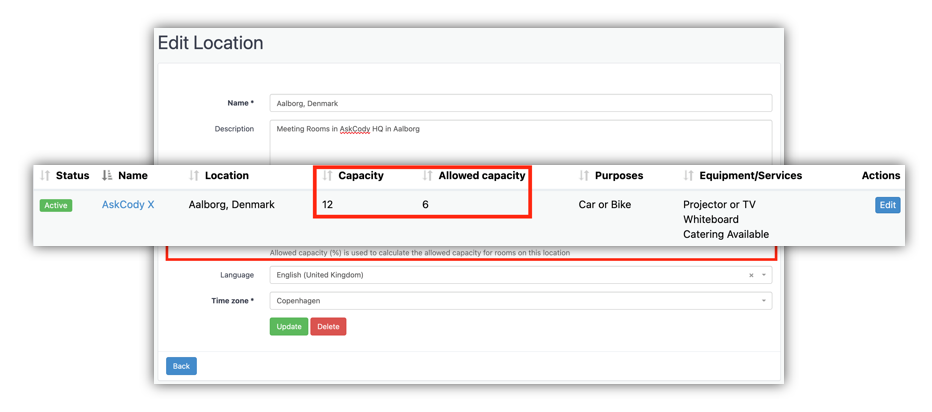Viewport: 932px width, 412px height.
Task: Open the Language dropdown
Action: (521, 275)
